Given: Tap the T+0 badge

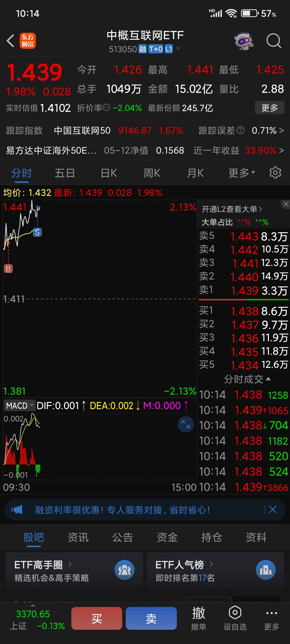Looking at the screenshot, I should (x=156, y=49).
